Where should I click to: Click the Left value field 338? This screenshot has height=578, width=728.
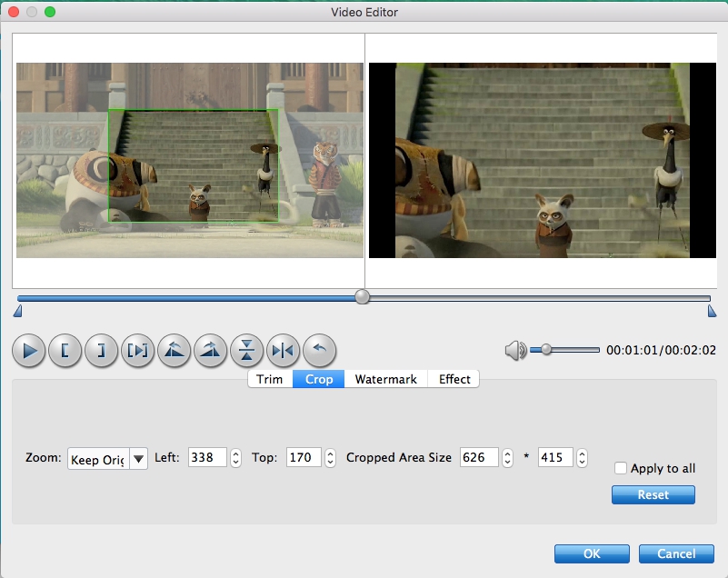(x=207, y=457)
